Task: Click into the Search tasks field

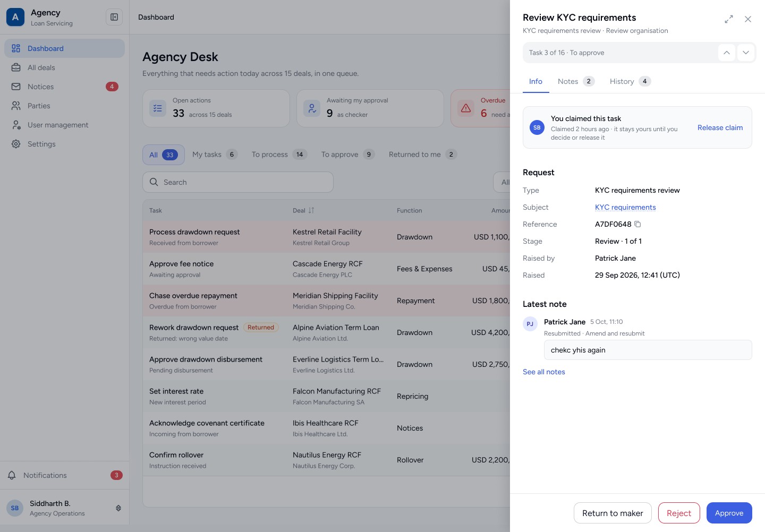Action: [x=238, y=182]
